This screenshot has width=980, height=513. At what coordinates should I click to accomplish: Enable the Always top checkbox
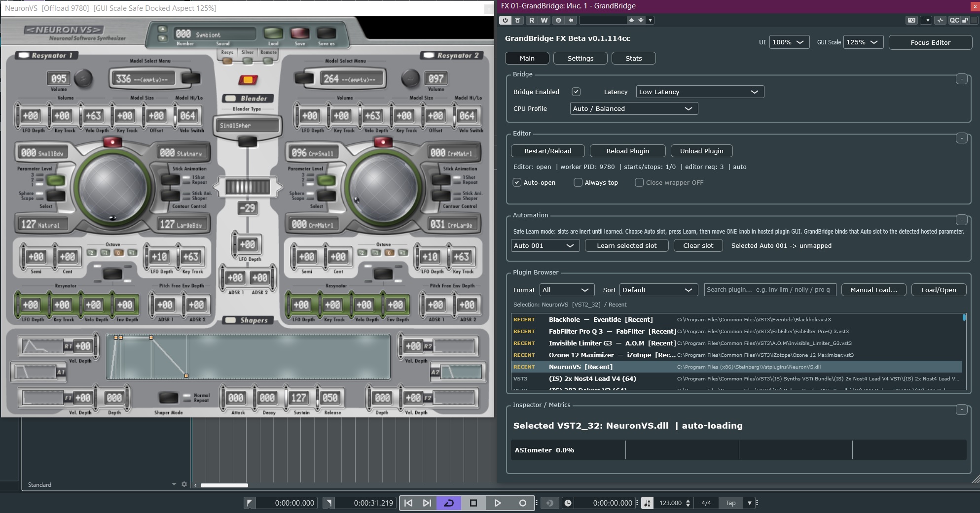coord(578,182)
